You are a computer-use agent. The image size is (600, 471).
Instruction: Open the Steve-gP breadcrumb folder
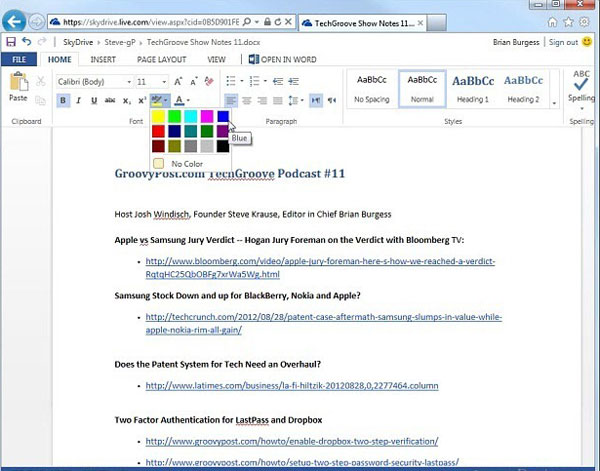pyautogui.click(x=120, y=42)
